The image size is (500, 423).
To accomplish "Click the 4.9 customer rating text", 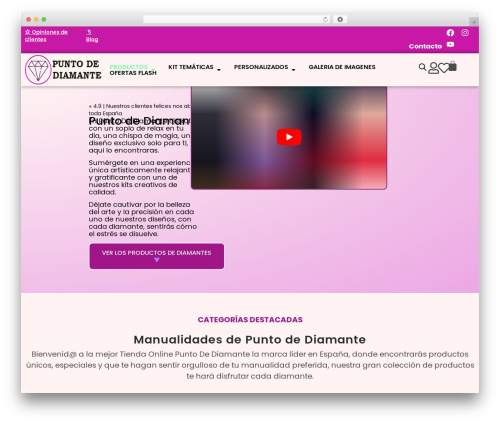I will point(139,109).
